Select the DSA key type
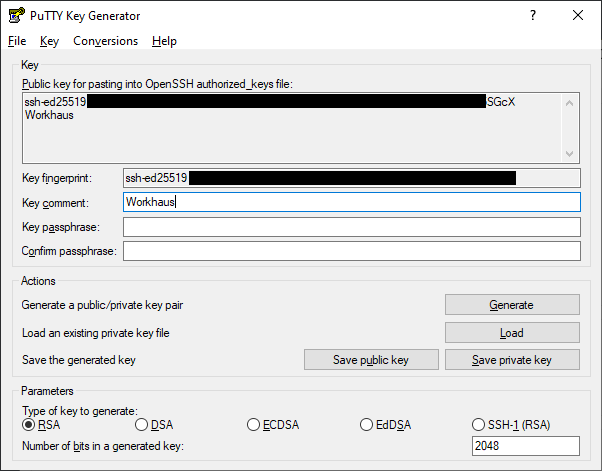This screenshot has width=602, height=471. click(x=154, y=425)
